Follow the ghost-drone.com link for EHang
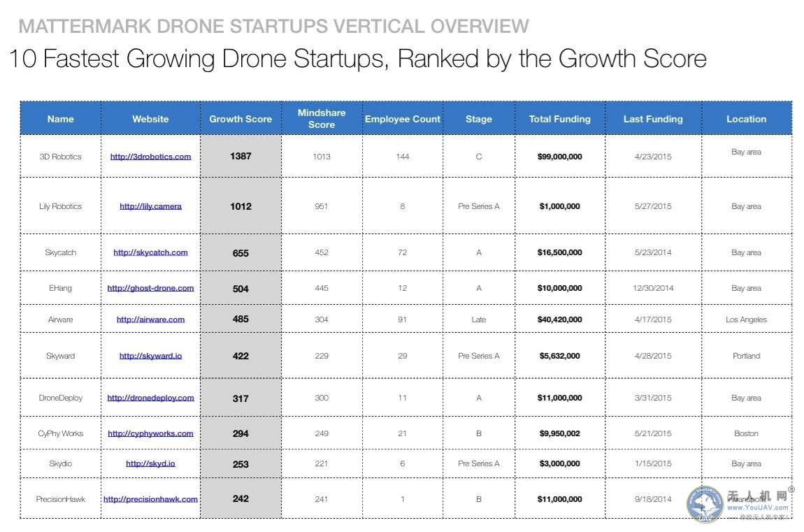Viewport: 804px width, 532px height. coord(150,288)
